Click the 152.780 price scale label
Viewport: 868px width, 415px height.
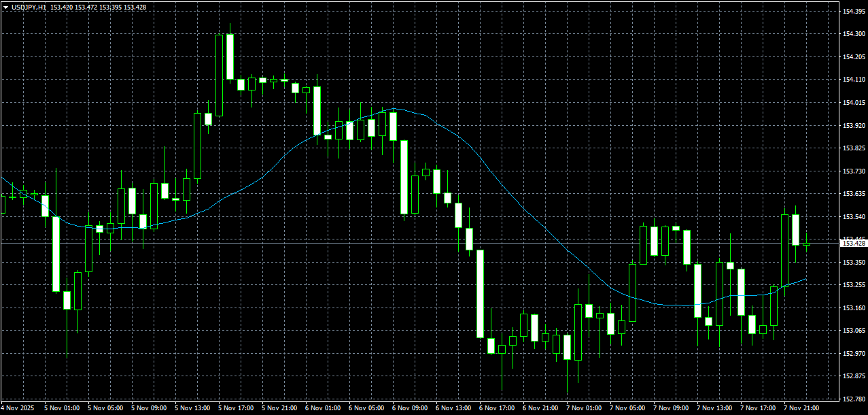pyautogui.click(x=852, y=399)
